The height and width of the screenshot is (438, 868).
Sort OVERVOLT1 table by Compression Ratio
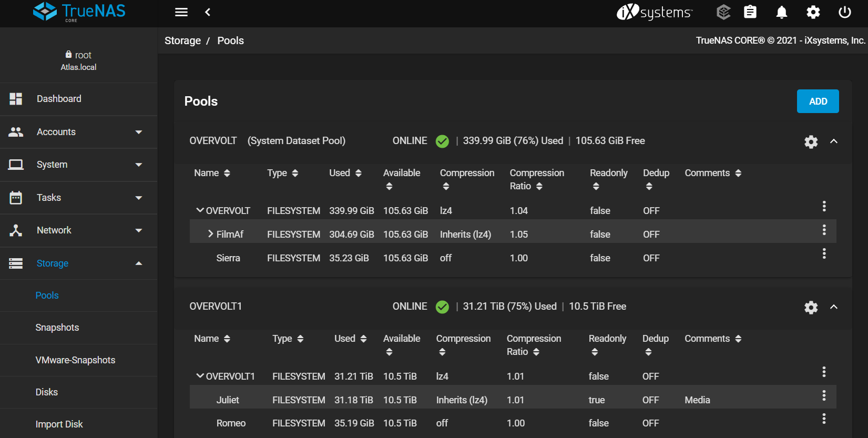coord(534,345)
